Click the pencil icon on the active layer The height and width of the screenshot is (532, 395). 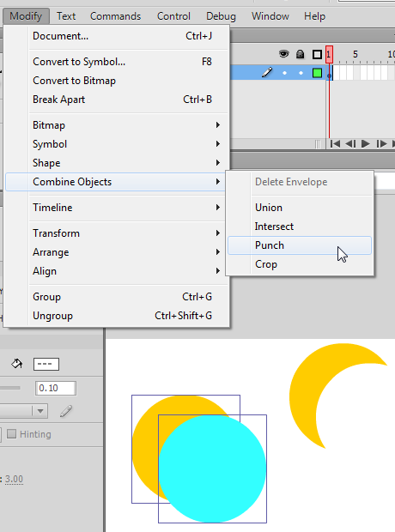pos(267,73)
